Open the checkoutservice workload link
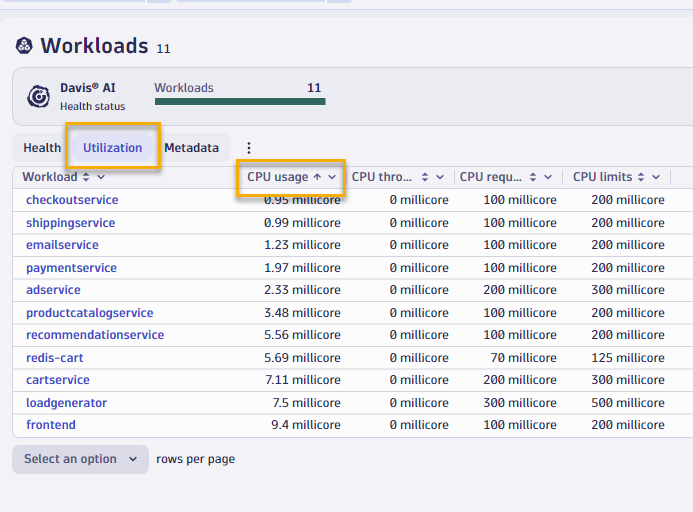Screen dimensions: 693x512 pyautogui.click(x=72, y=200)
